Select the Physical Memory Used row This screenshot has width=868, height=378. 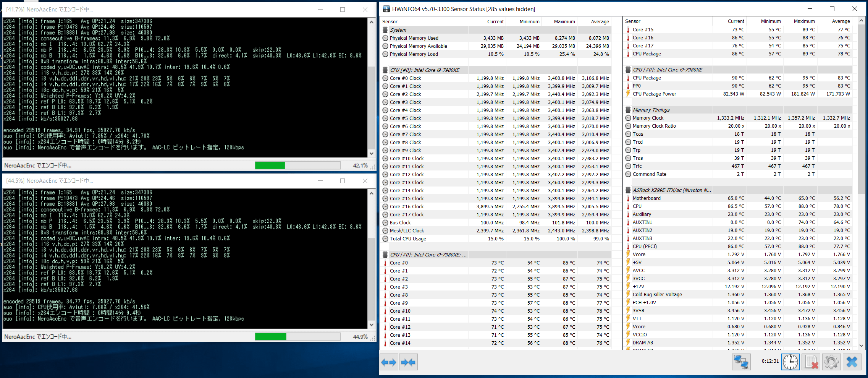496,38
